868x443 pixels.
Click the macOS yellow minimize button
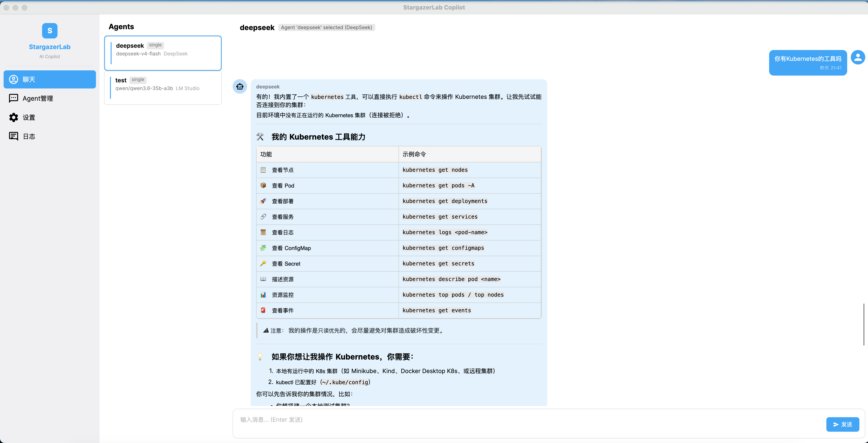[15, 7]
